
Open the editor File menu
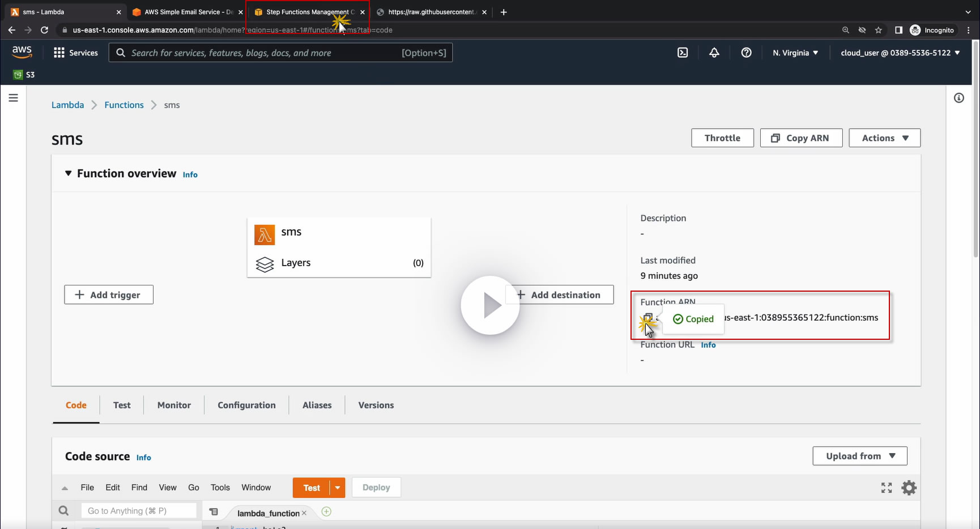tap(87, 488)
